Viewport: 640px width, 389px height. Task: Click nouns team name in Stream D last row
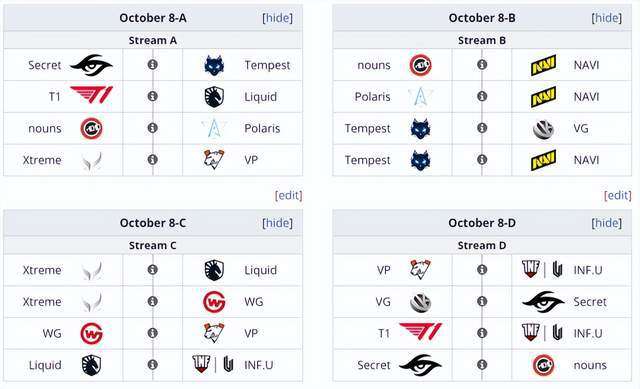point(590,365)
